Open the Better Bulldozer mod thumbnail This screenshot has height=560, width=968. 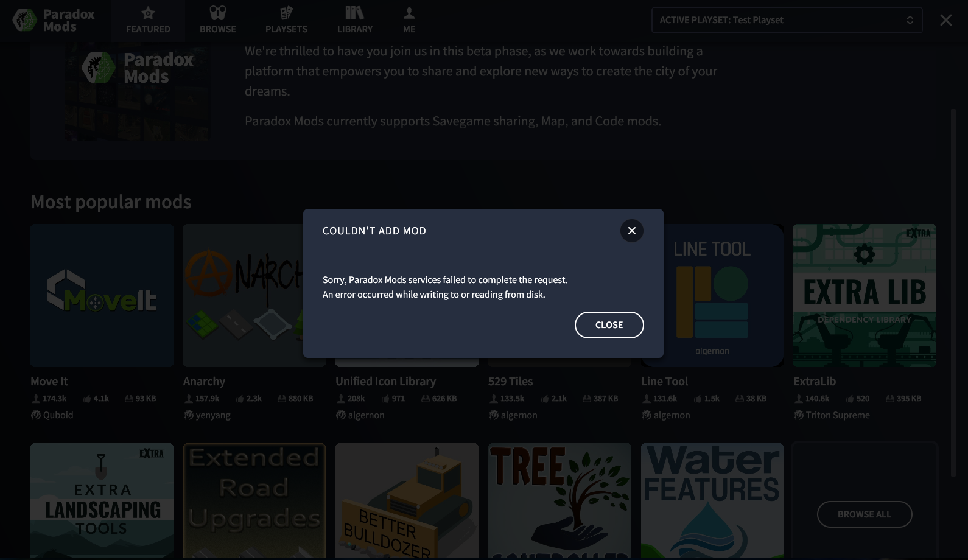pyautogui.click(x=407, y=501)
